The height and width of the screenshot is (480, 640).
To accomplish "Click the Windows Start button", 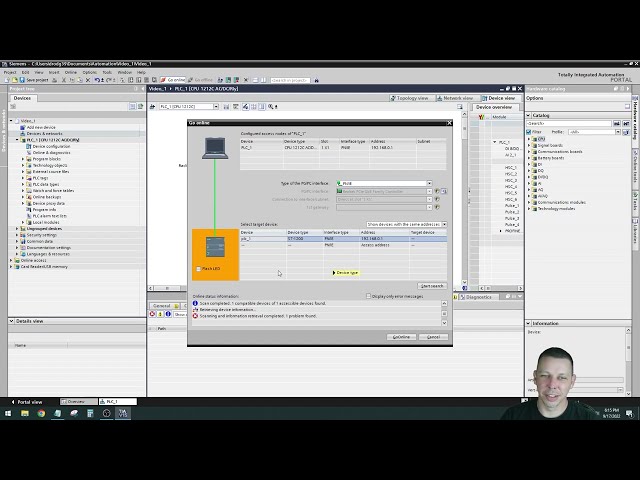I will tap(8, 413).
